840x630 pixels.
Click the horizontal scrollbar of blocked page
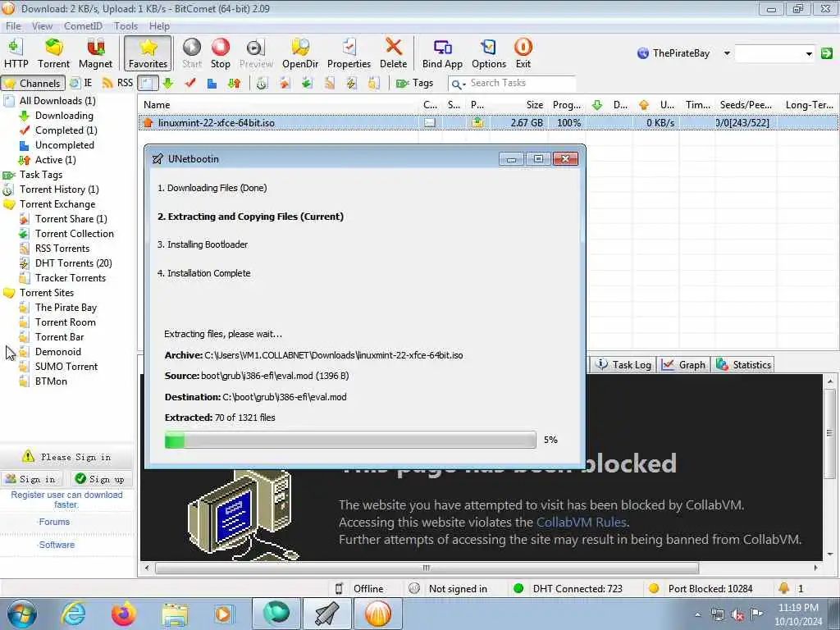click(x=427, y=568)
